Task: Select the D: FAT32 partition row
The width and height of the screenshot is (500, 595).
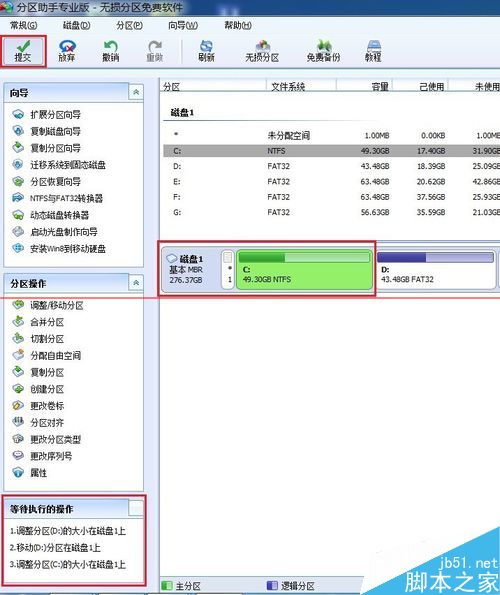Action: [332, 166]
